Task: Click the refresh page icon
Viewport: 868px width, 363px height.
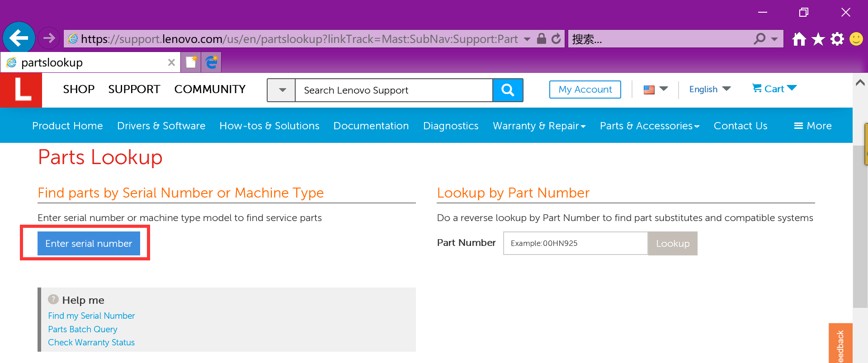Action: coord(557,39)
